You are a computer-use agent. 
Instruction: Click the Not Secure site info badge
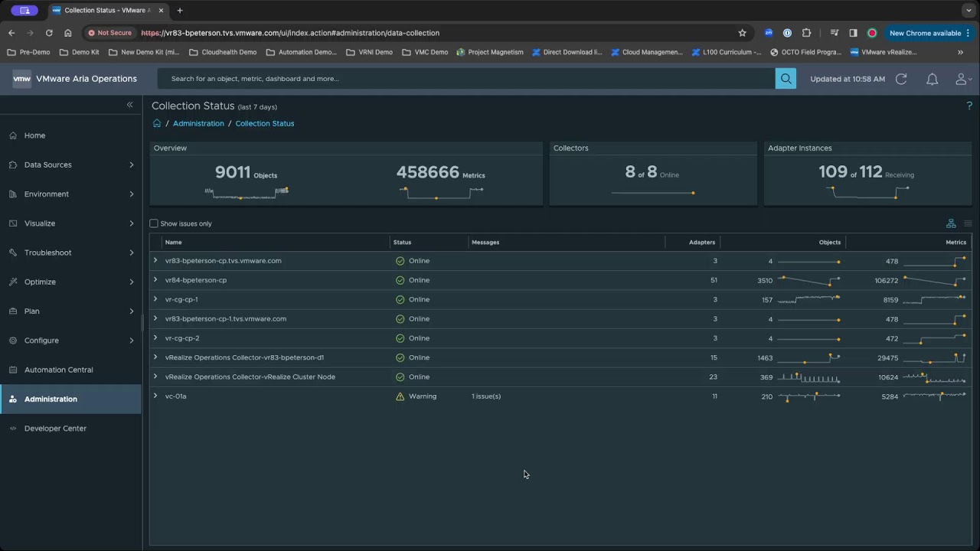[x=109, y=33]
